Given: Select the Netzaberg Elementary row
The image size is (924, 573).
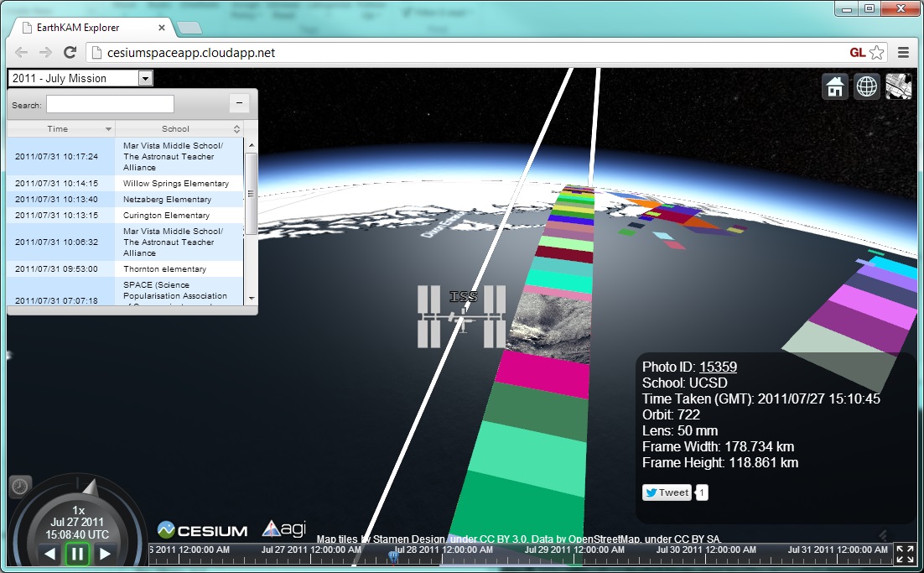Looking at the screenshot, I should coord(125,200).
